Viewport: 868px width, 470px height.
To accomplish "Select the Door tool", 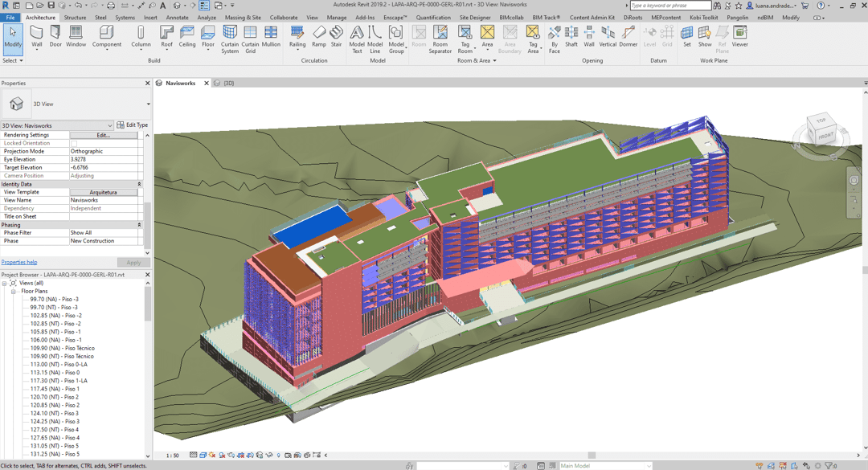I will (55, 36).
